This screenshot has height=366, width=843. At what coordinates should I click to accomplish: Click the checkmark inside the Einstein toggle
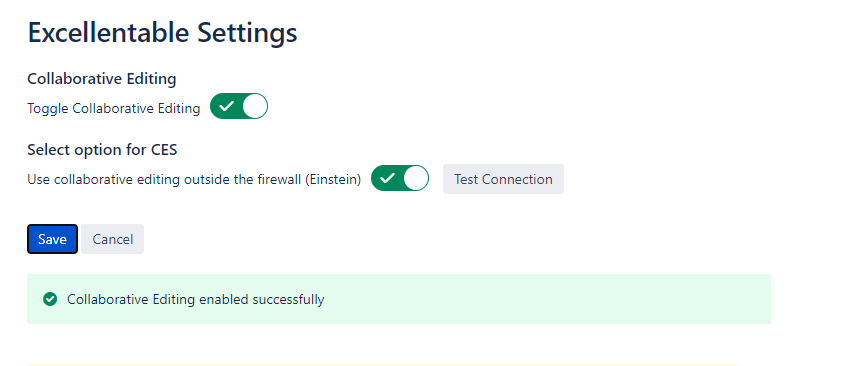tap(388, 178)
